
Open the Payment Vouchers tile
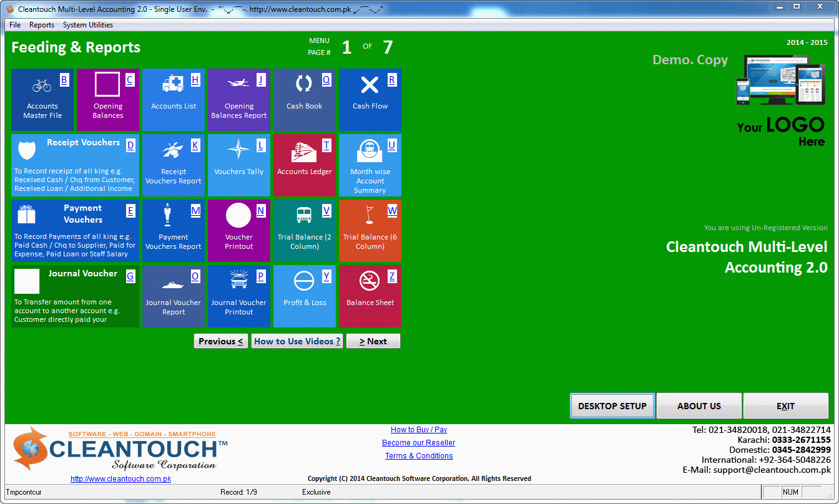click(x=75, y=231)
